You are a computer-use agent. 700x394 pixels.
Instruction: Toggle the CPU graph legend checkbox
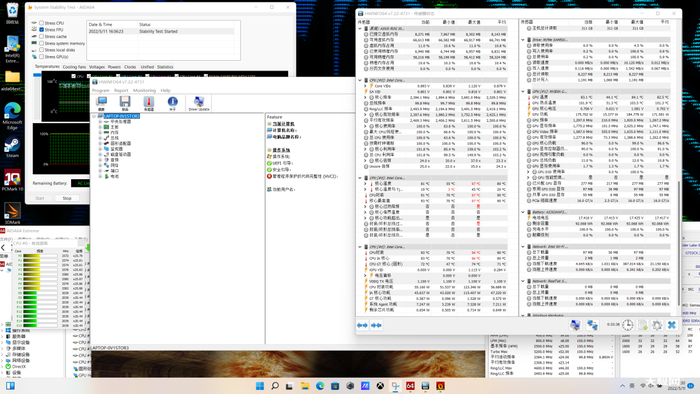73,76
